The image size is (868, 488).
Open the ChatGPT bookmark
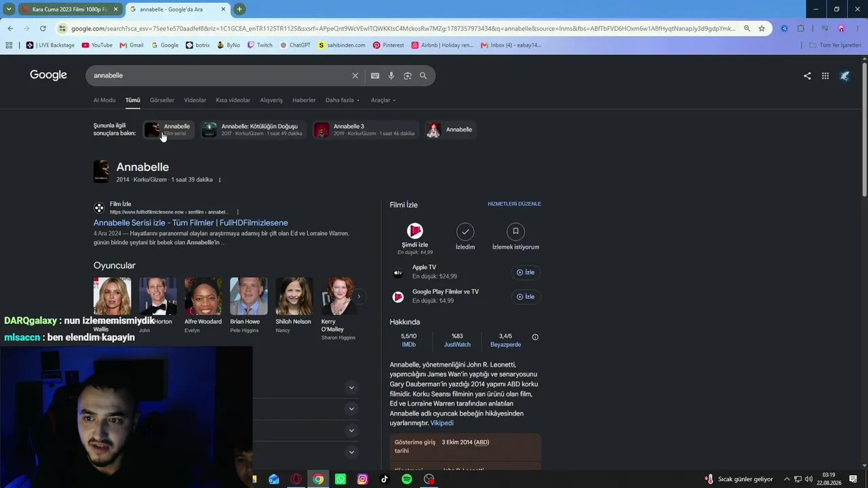coord(295,45)
